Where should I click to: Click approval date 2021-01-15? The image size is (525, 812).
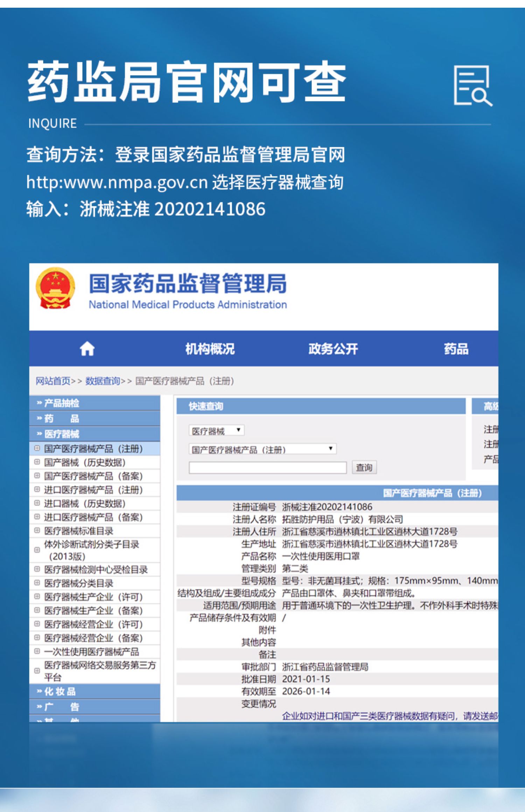pos(306,679)
